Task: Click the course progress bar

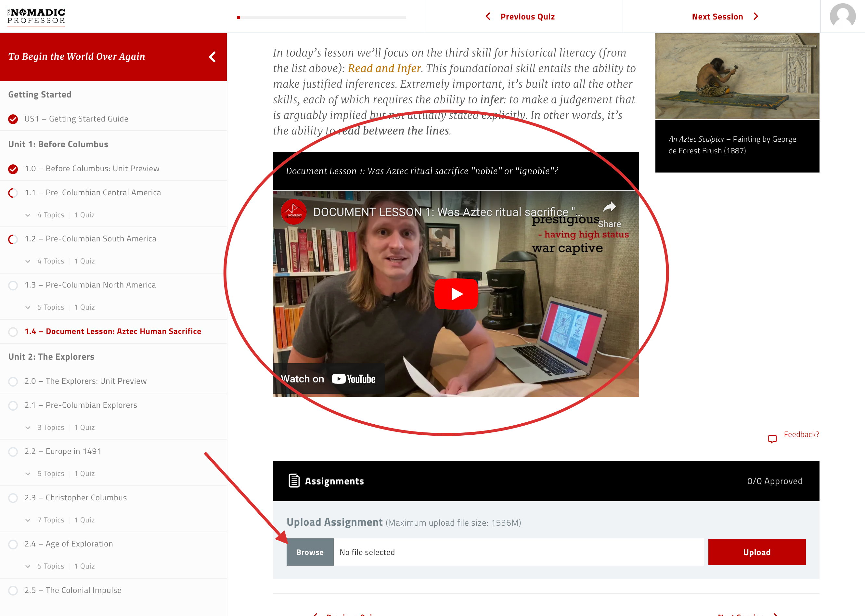Action: coord(321,18)
